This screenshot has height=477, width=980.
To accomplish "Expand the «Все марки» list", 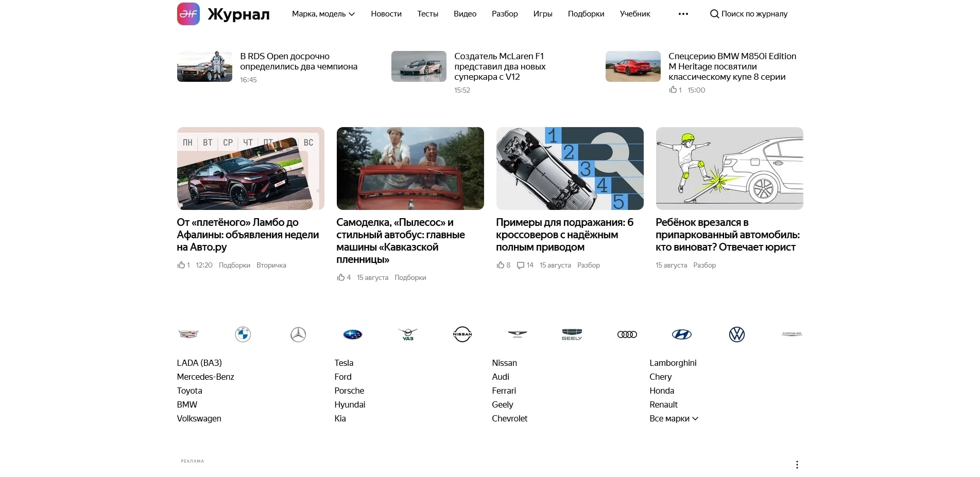I will click(x=674, y=418).
